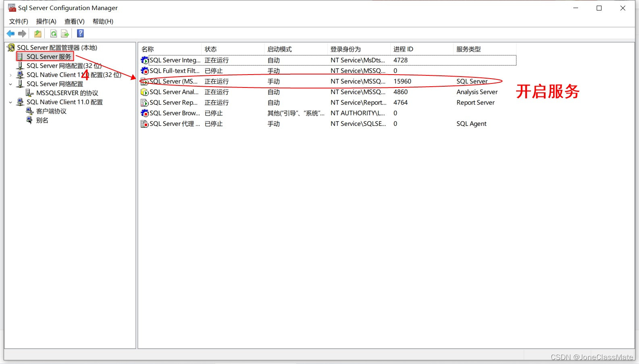Open the 操作(A) menu
Viewport: 639px width, 364px height.
click(x=46, y=21)
